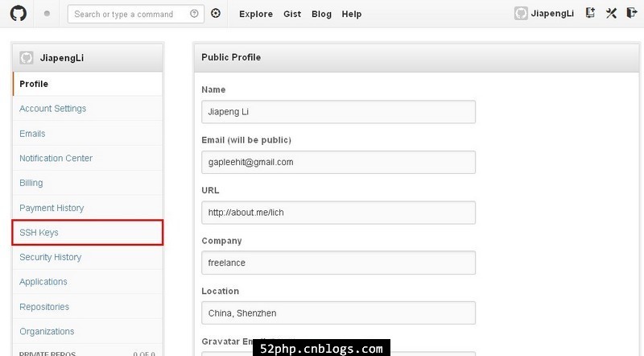Open Applications settings
This screenshot has width=644, height=356.
coord(88,282)
